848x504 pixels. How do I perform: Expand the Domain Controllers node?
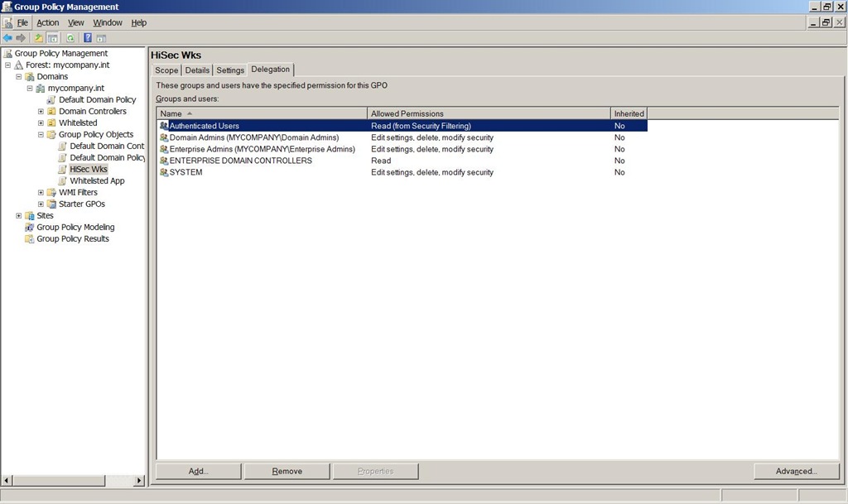click(41, 111)
